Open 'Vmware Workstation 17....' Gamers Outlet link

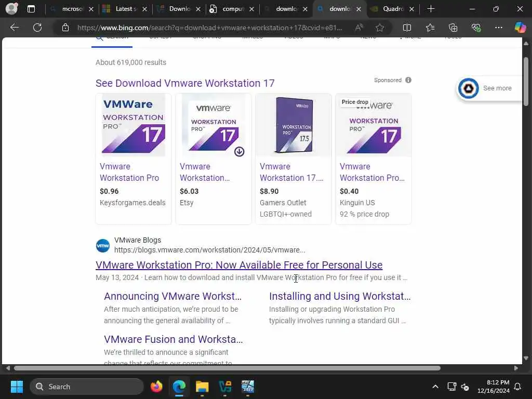click(291, 172)
